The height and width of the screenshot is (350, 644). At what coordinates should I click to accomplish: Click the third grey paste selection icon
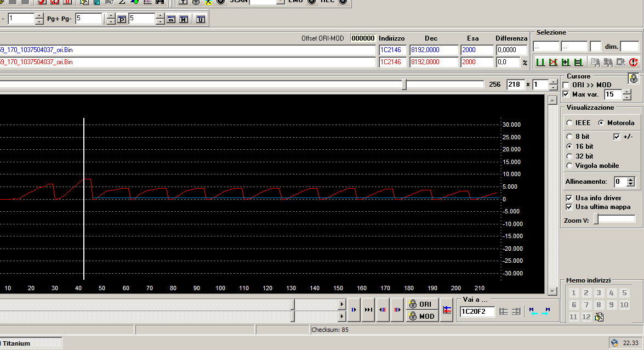point(621,63)
